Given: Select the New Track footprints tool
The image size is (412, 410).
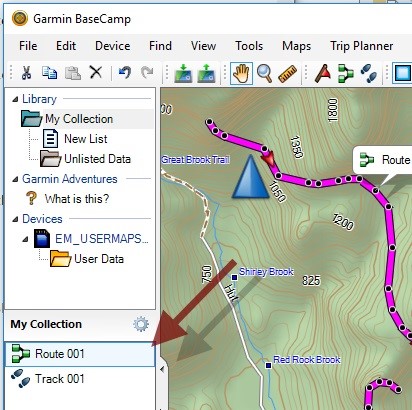Looking at the screenshot, I should click(369, 73).
